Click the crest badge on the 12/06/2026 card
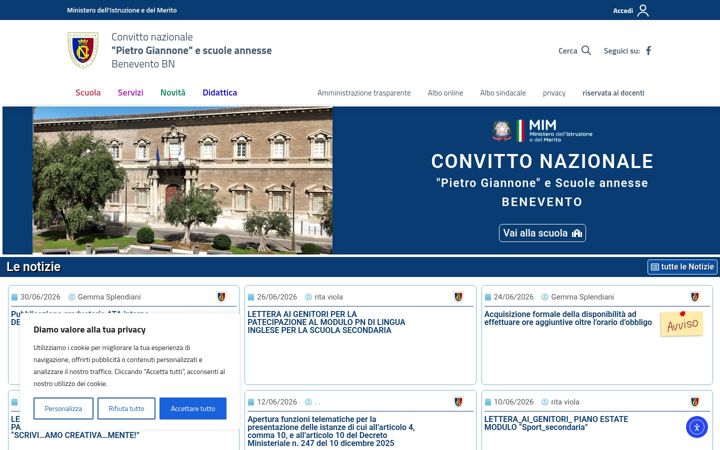 point(458,402)
